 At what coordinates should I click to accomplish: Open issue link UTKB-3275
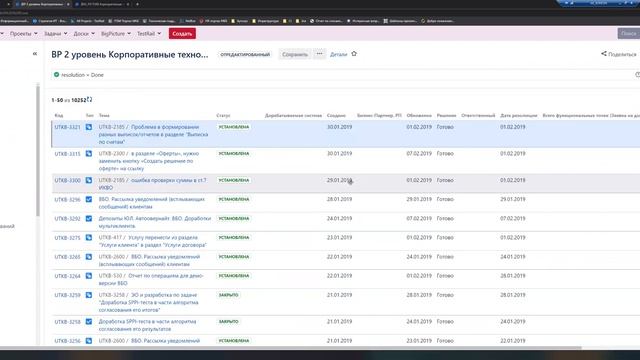coord(67,238)
